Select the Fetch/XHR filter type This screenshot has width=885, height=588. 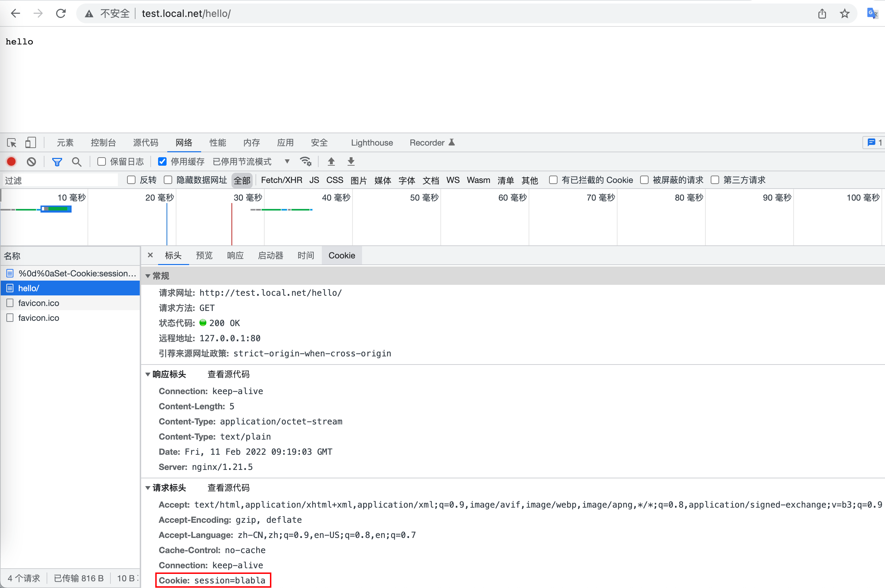pyautogui.click(x=282, y=180)
